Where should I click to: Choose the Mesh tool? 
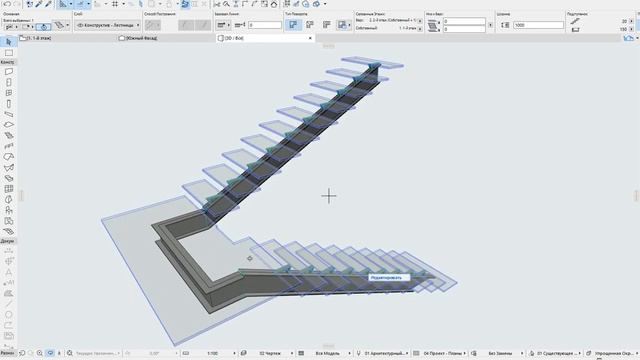(9, 231)
